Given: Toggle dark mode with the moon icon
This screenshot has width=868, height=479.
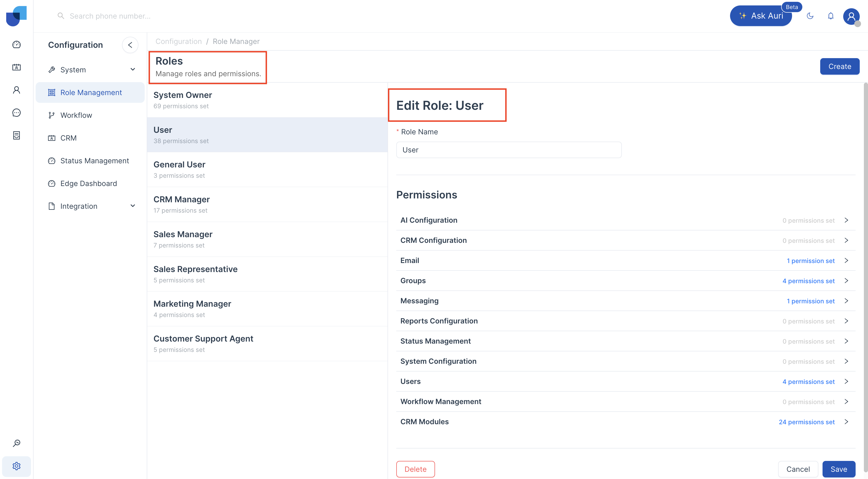Looking at the screenshot, I should tap(810, 16).
